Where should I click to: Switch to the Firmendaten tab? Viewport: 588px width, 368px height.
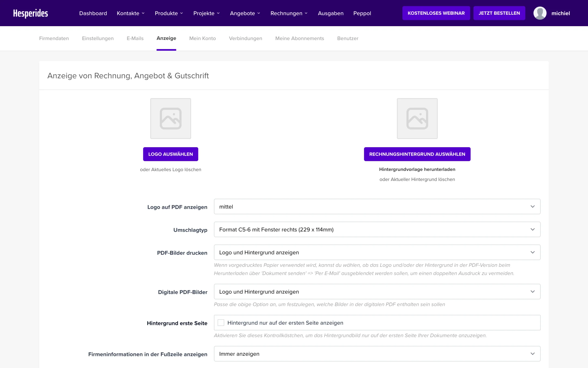pyautogui.click(x=54, y=38)
